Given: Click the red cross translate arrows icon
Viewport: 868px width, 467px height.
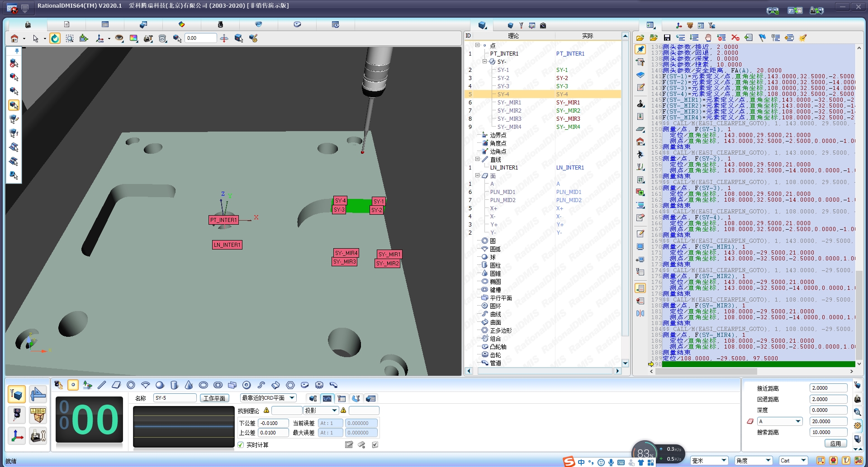Looking at the screenshot, I should tap(224, 38).
